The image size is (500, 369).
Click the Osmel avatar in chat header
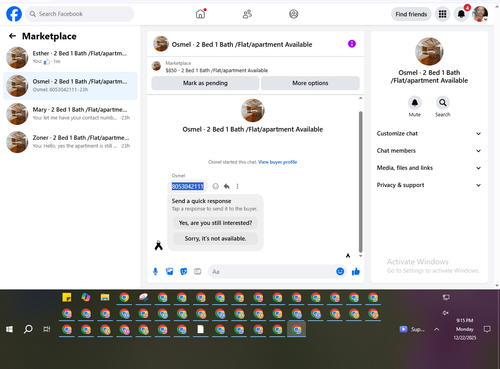tap(161, 44)
